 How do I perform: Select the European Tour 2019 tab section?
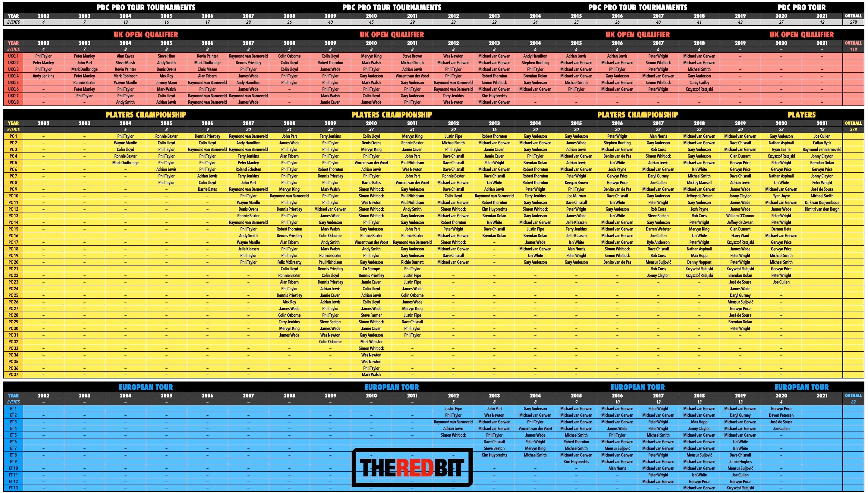pyautogui.click(x=742, y=395)
